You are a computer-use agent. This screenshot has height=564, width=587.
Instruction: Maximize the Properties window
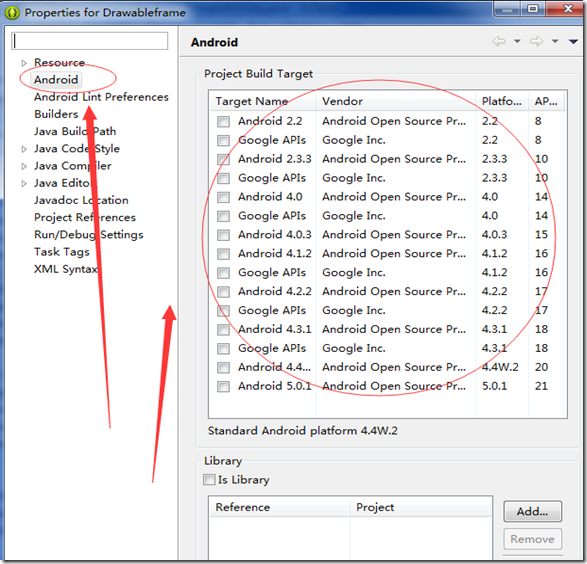pos(533,9)
